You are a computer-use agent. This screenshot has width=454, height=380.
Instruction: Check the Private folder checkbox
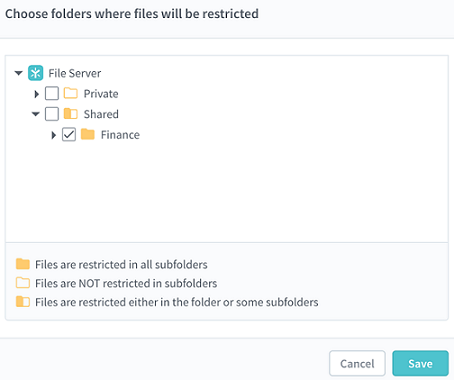point(52,93)
